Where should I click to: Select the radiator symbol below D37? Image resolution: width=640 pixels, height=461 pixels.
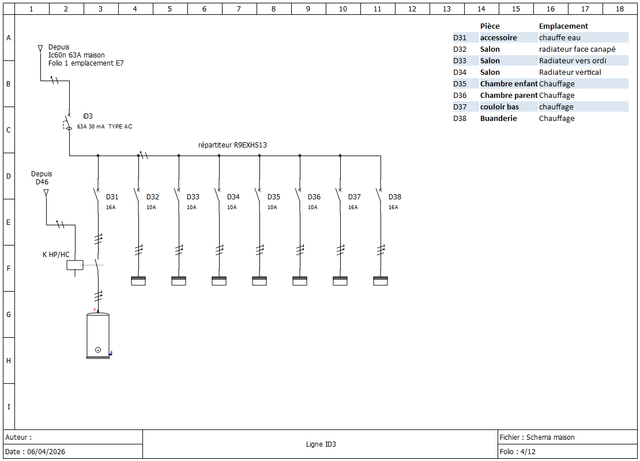pos(340,281)
